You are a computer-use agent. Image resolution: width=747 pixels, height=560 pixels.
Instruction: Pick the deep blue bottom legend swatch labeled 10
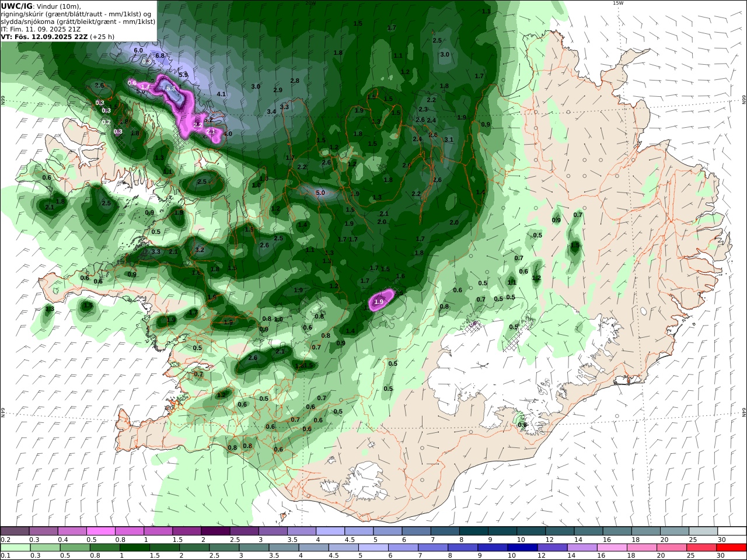point(523,548)
